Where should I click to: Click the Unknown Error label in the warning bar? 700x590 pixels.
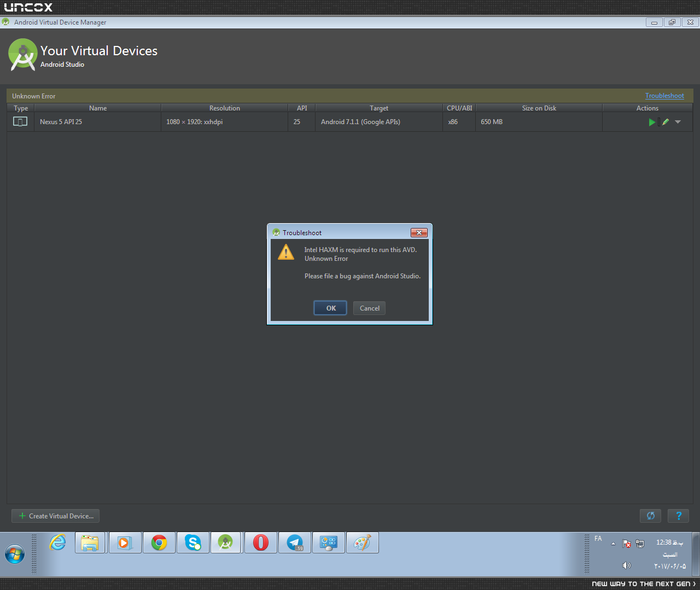34,96
